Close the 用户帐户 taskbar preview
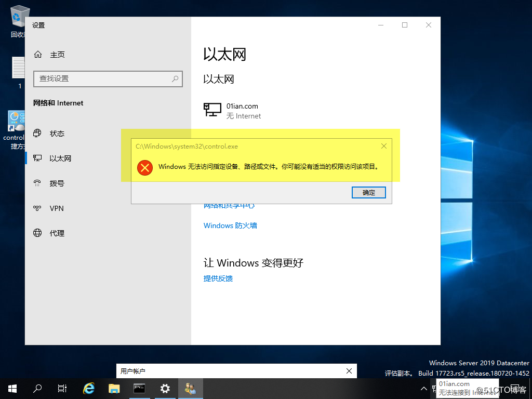532x399 pixels. 349,371
